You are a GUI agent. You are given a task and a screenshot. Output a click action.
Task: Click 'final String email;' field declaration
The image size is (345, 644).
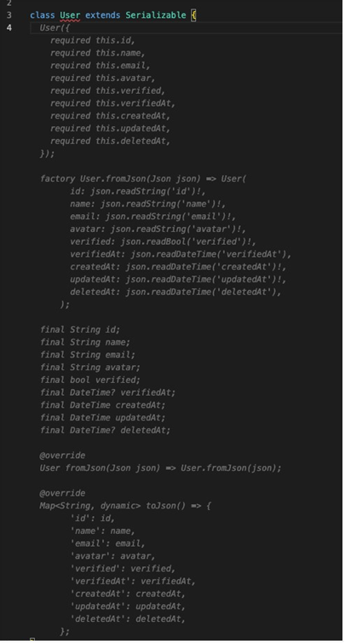pyautogui.click(x=88, y=355)
